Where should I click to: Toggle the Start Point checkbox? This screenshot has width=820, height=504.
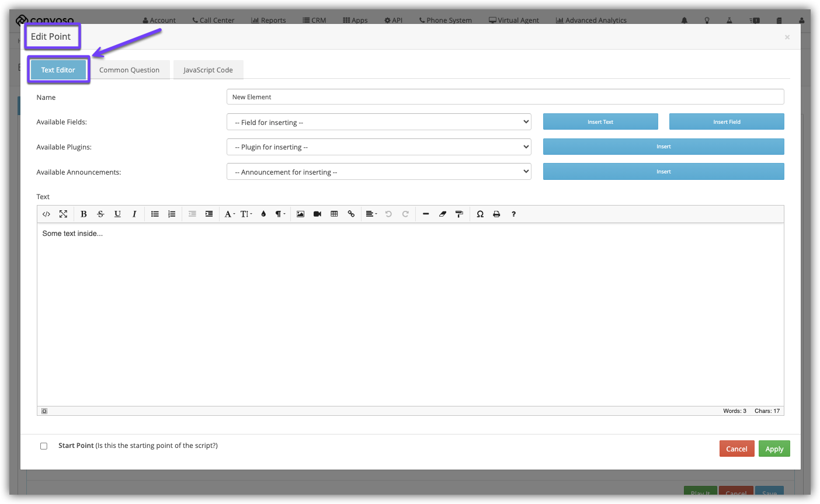click(x=44, y=446)
